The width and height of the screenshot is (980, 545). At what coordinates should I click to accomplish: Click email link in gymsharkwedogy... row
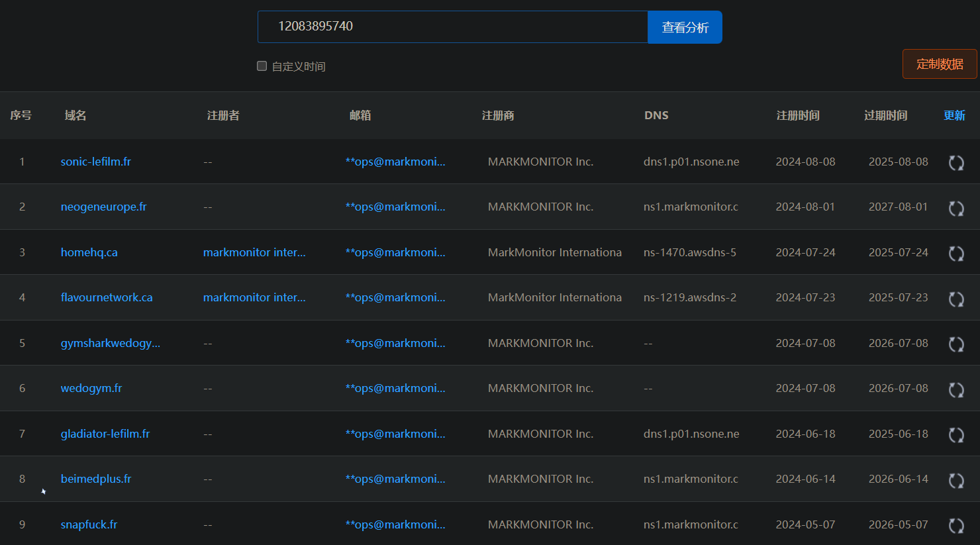click(x=395, y=343)
